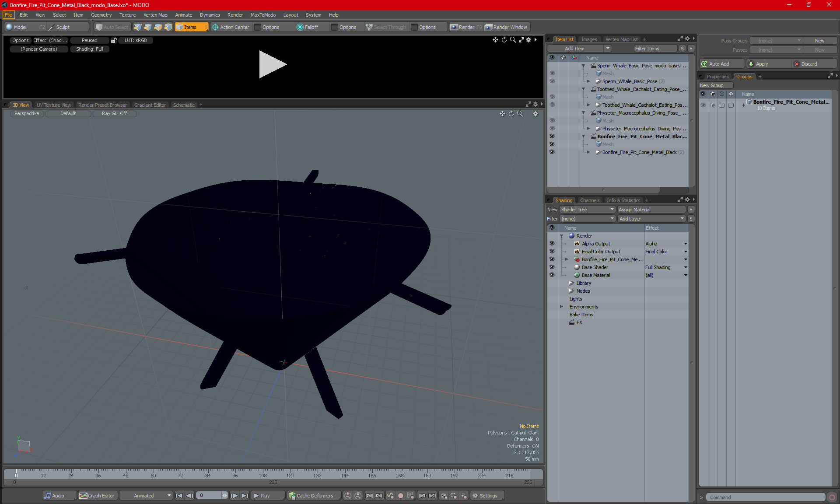The image size is (840, 504).
Task: Collapse the Sperm_Whale_Basic_Pose_modo_base scene
Action: pos(583,66)
